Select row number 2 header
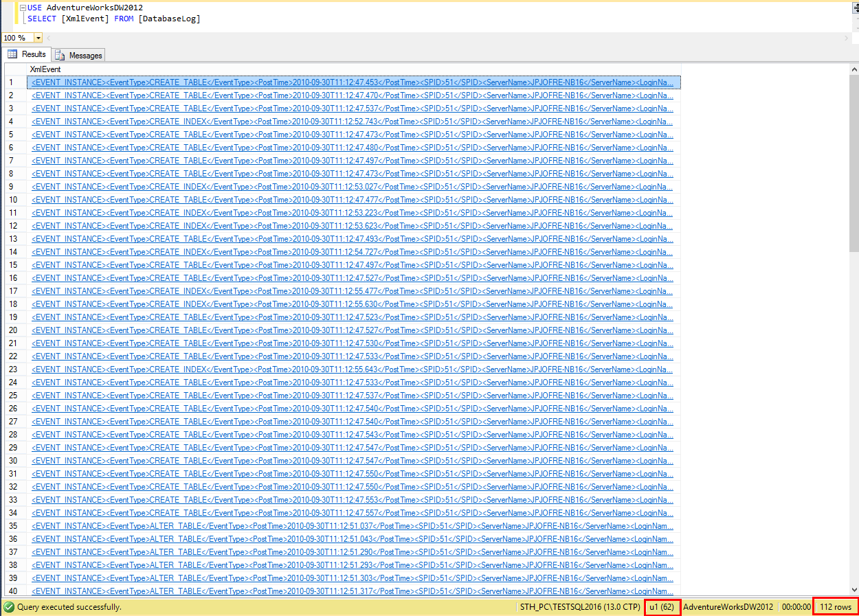Viewport: 859px width, 616px height. pos(16,95)
